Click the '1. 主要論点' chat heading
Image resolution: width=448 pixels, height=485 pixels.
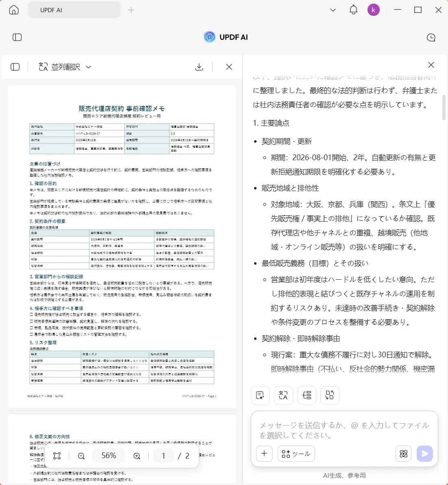(271, 123)
